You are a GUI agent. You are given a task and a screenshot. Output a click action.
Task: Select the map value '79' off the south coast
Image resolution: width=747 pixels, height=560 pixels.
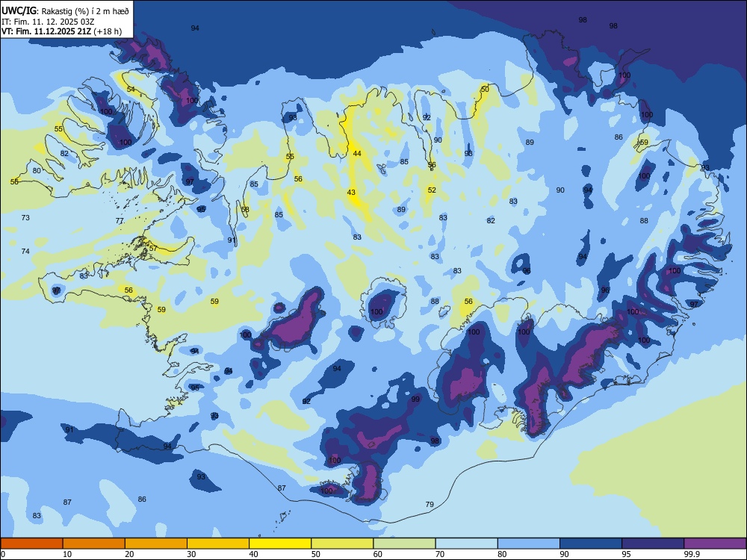click(430, 505)
